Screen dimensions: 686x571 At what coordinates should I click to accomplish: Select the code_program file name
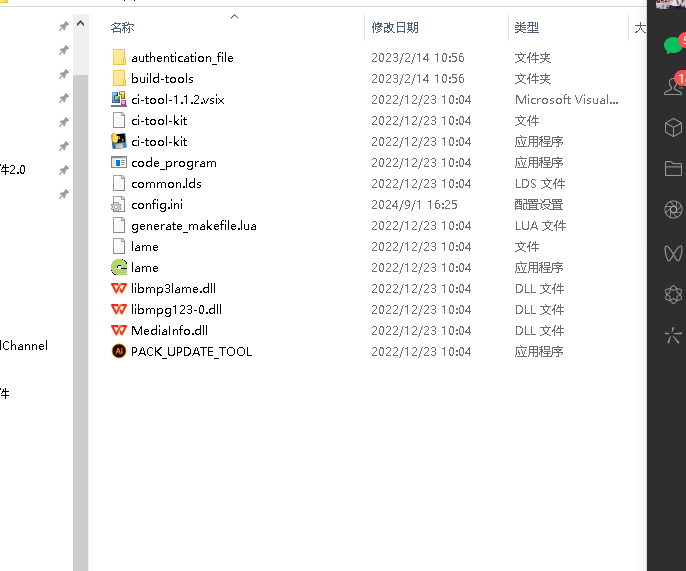coord(174,163)
